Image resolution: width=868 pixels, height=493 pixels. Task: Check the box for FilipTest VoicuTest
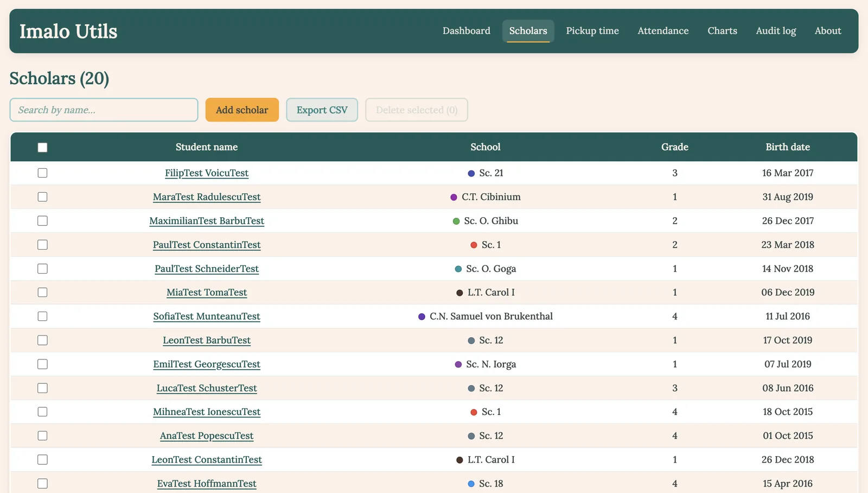point(42,173)
